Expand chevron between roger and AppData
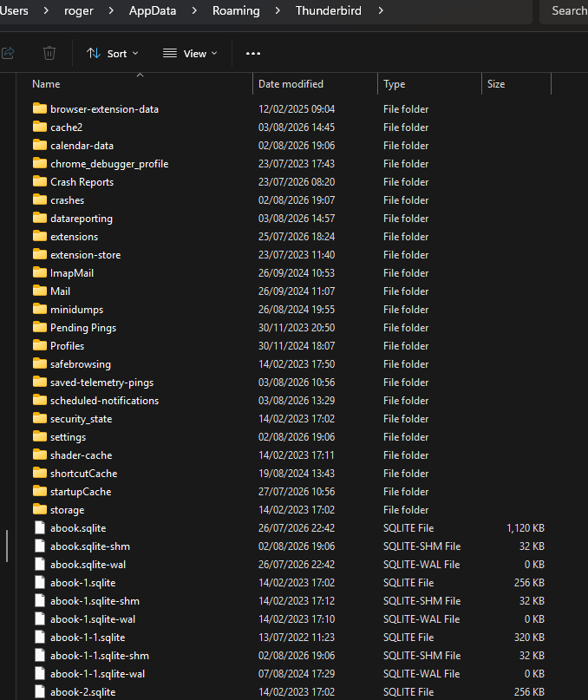This screenshot has height=700, width=588. (x=111, y=10)
